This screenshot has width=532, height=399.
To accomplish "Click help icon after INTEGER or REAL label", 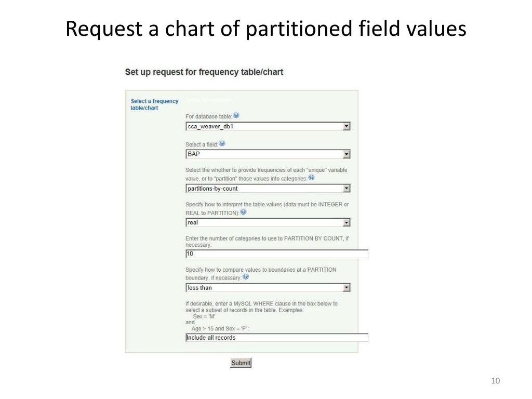I will pos(243,212).
